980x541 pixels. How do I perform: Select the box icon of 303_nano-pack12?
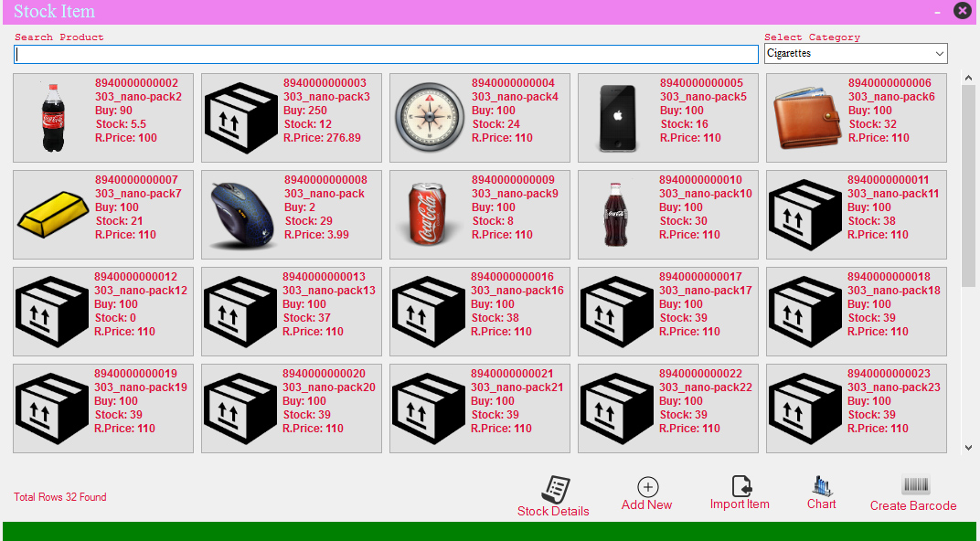click(52, 312)
